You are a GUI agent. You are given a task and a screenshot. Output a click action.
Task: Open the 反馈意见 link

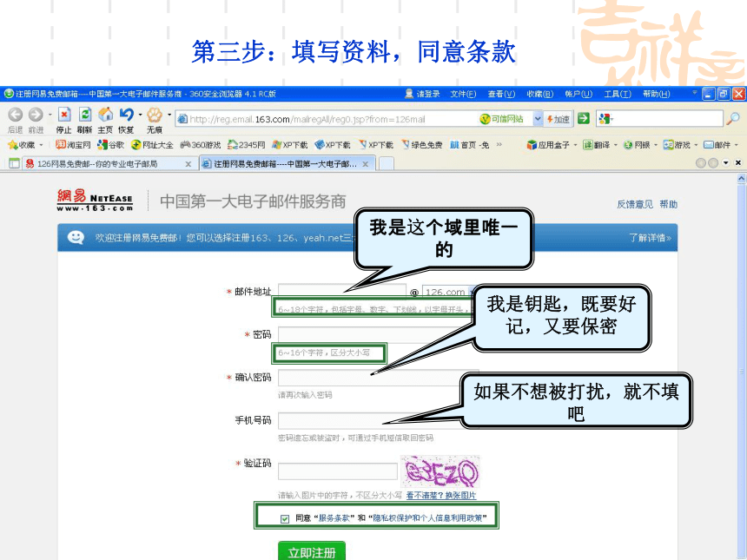point(635,204)
